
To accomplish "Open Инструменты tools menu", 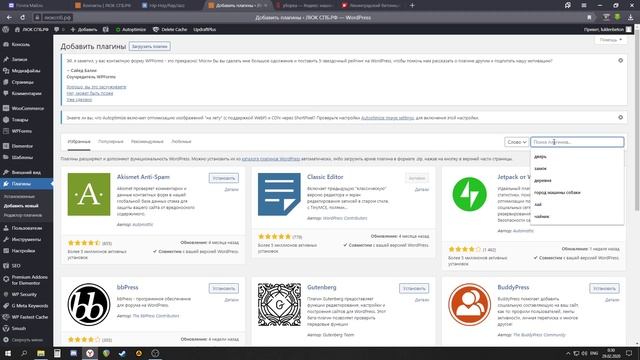I will [26, 240].
